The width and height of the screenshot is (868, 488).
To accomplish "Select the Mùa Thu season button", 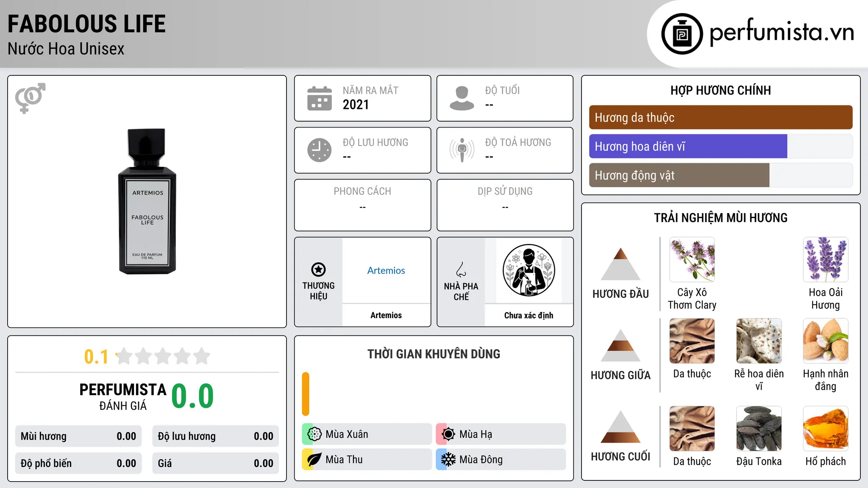I will pyautogui.click(x=367, y=460).
